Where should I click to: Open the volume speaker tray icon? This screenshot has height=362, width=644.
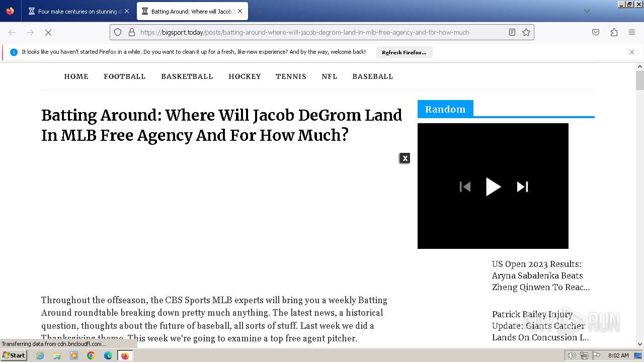[x=572, y=355]
